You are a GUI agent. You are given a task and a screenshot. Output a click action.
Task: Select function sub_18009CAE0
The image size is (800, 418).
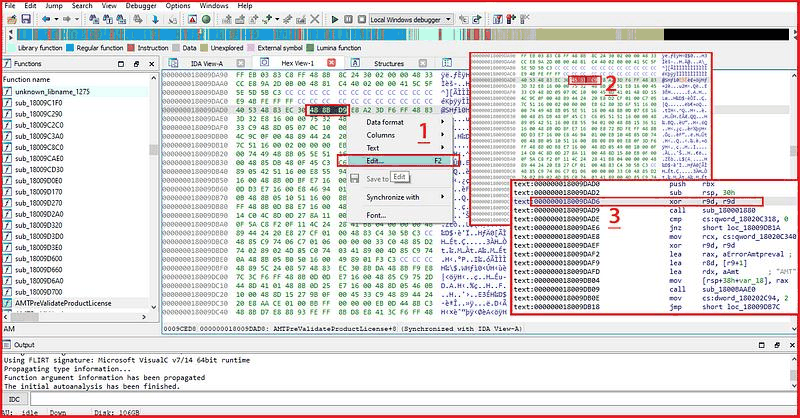pyautogui.click(x=39, y=158)
